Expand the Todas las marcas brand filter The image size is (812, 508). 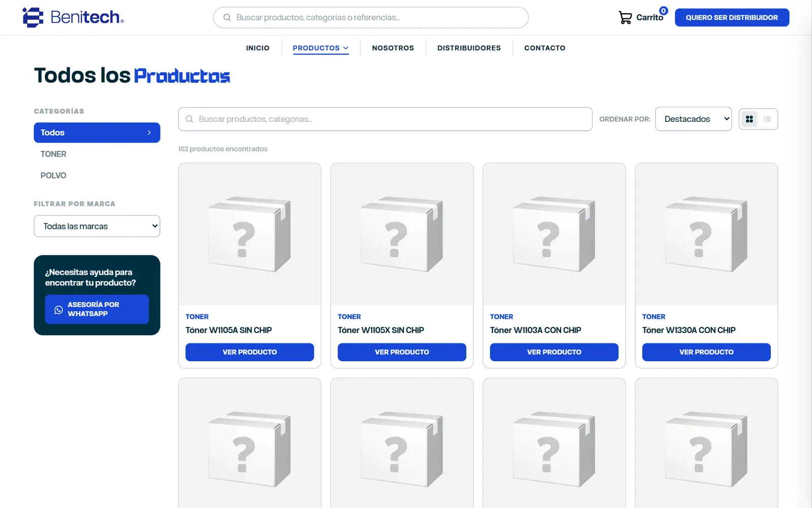pos(97,226)
